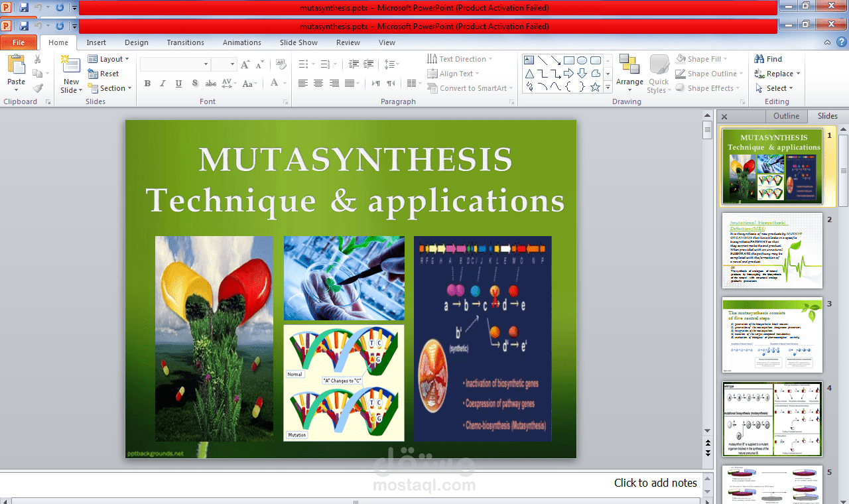This screenshot has height=504, width=849.
Task: Decrease font size with shrink font icon
Action: (259, 64)
